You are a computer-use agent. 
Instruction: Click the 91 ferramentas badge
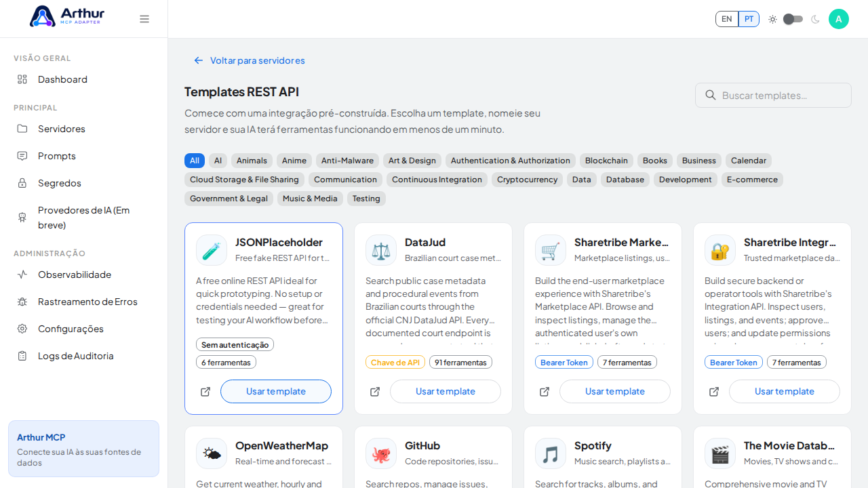point(460,363)
